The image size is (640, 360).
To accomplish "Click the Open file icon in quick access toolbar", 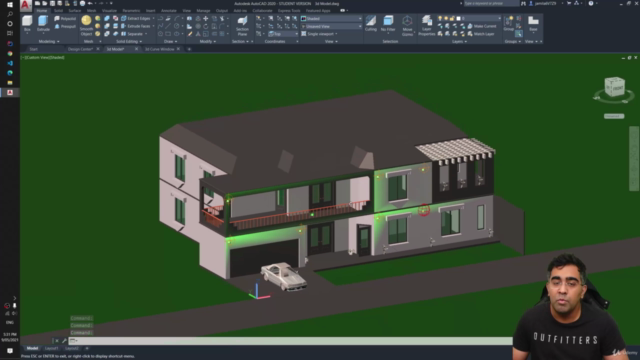I will (44, 3).
